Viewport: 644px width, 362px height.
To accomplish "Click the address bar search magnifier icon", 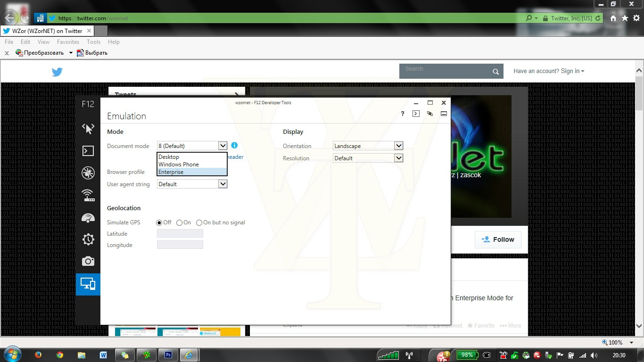I will (x=529, y=18).
